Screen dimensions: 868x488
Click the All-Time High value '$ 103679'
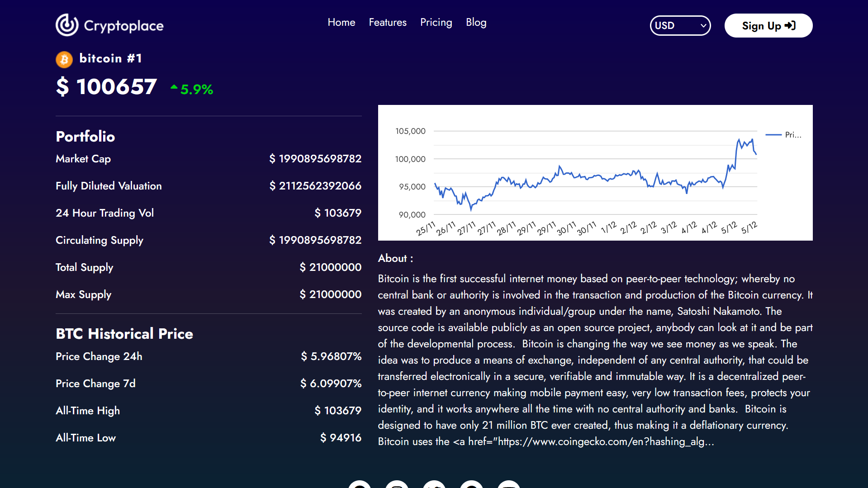point(338,411)
